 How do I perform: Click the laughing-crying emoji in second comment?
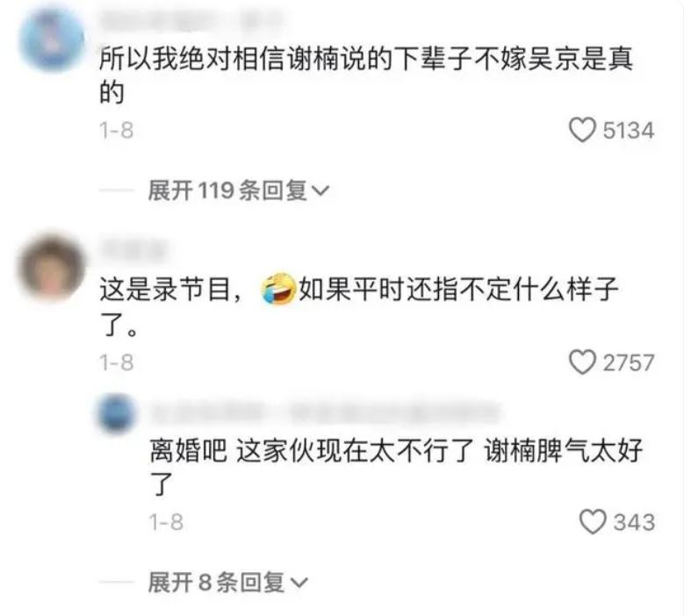point(279,289)
